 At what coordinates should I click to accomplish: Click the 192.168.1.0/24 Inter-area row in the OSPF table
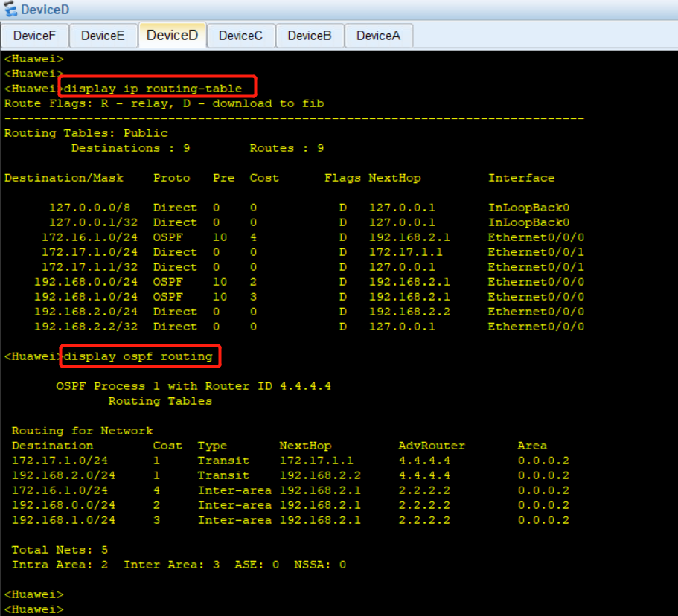click(x=290, y=520)
